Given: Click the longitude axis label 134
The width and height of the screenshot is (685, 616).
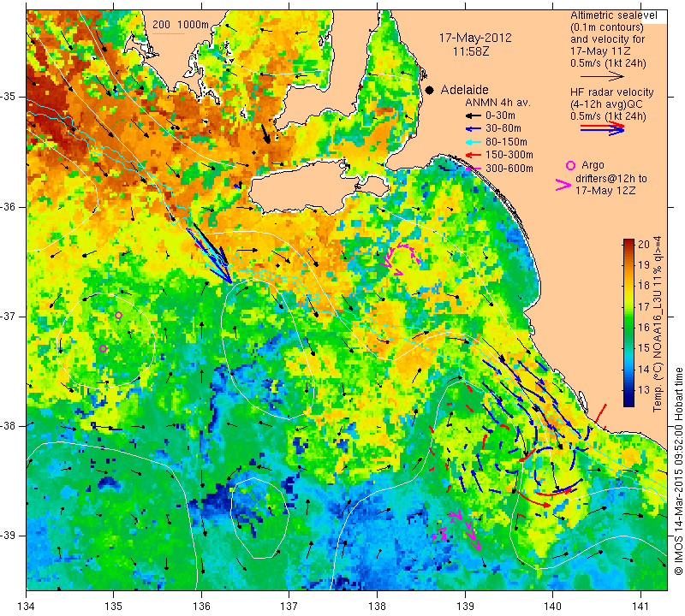Looking at the screenshot, I should pos(27,607).
